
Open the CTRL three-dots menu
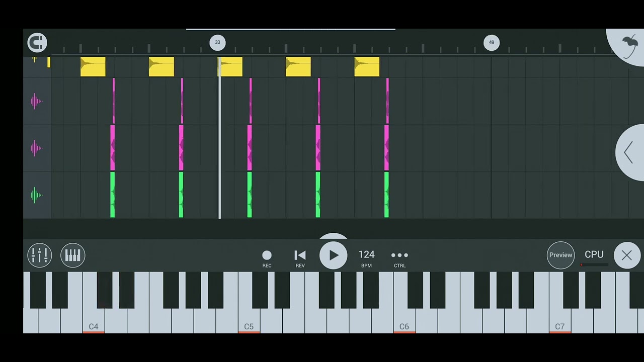coord(399,258)
